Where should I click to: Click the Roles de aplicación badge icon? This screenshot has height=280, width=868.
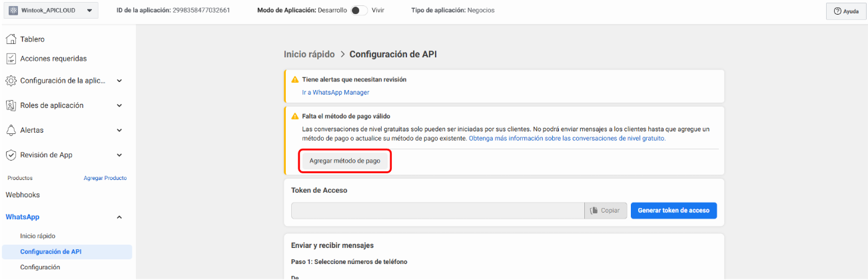[x=11, y=105]
